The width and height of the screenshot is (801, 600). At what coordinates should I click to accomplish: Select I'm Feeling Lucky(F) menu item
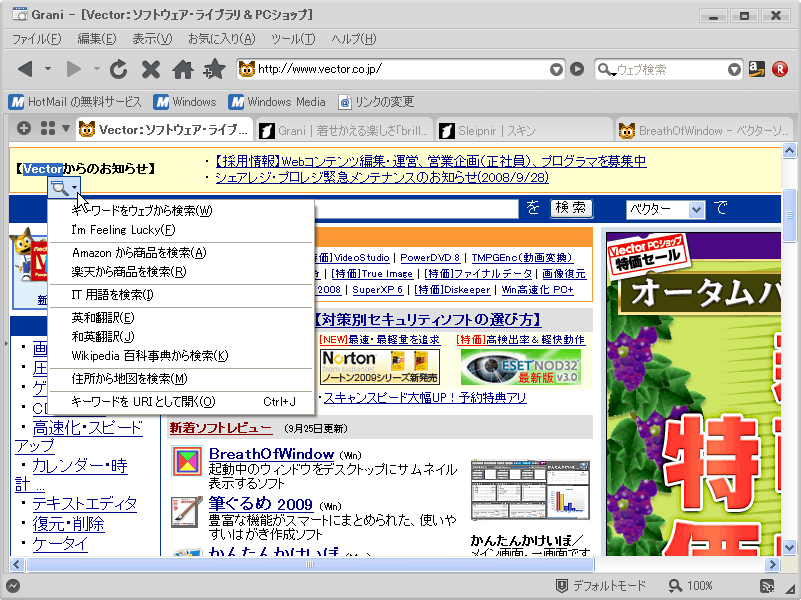pos(181,230)
